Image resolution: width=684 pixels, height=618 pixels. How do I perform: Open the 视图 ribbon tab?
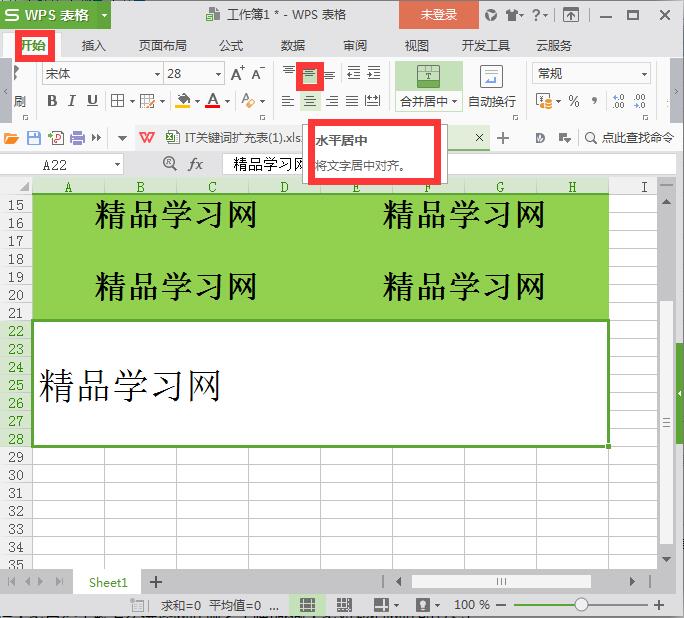tap(416, 45)
